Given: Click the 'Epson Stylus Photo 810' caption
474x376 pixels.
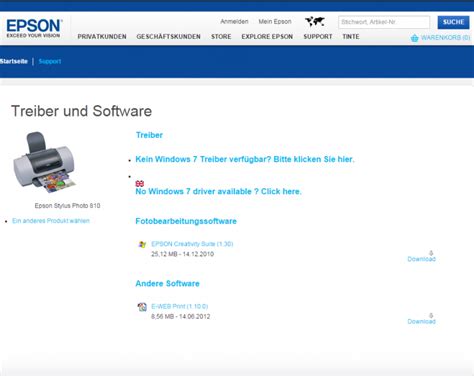Looking at the screenshot, I should point(67,206).
